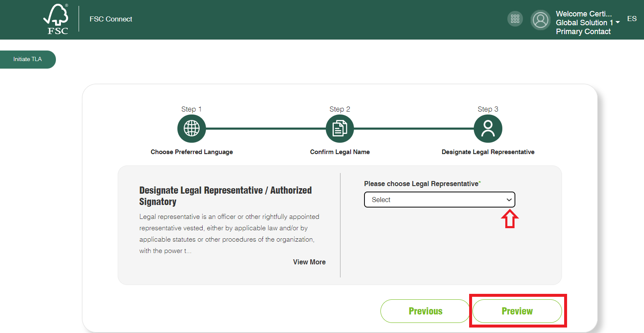Click the Welcome Certi... user name text
This screenshot has height=333, width=644.
click(x=583, y=14)
